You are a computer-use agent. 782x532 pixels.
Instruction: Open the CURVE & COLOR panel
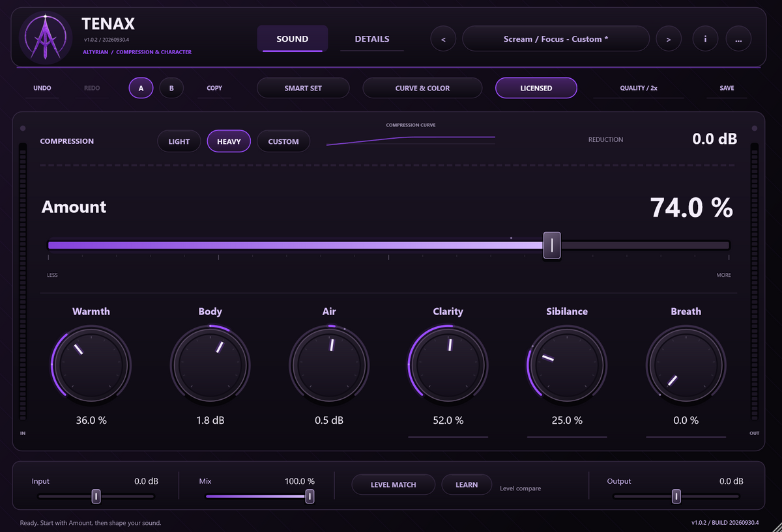[422, 88]
